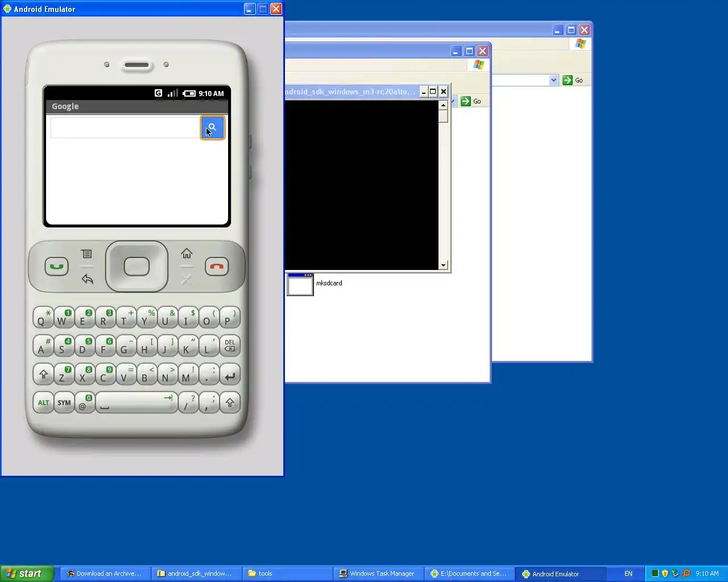Tap the emulator back arrow key
This screenshot has width=728, height=582.
tap(87, 279)
